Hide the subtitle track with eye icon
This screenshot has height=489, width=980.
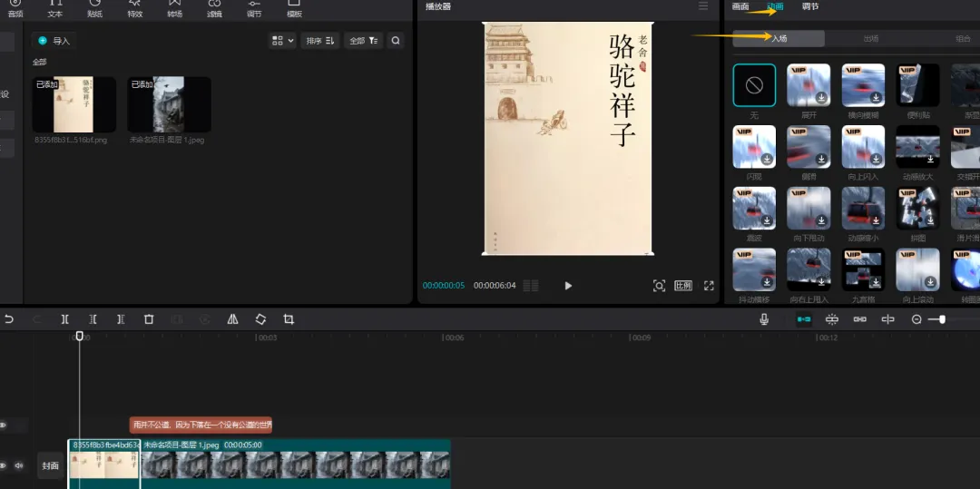(4, 425)
